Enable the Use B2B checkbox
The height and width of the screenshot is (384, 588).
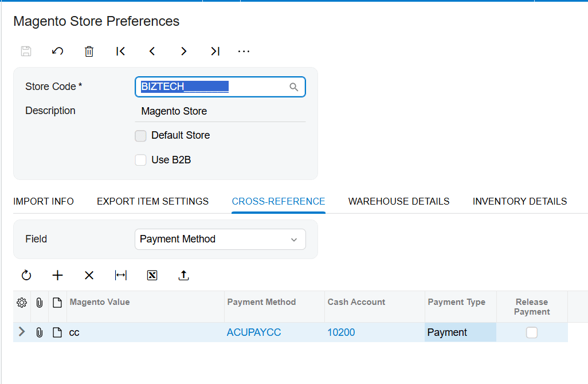[140, 160]
